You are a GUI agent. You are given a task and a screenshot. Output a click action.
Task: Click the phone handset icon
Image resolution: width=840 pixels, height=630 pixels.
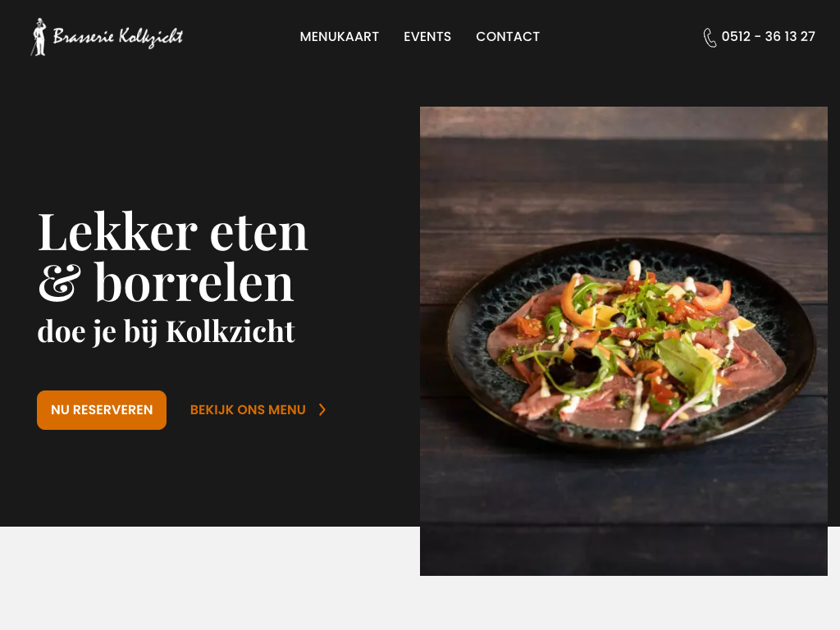point(710,38)
